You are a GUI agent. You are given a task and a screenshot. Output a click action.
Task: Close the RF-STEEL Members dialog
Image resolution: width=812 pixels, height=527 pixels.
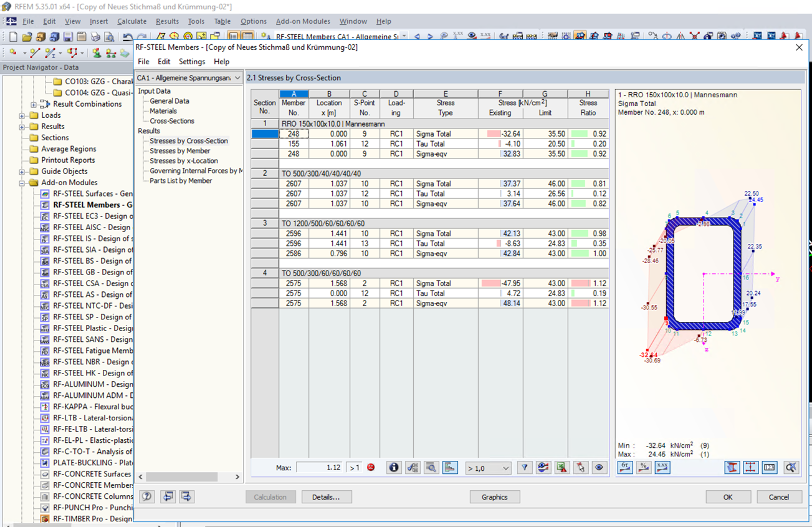(799, 47)
